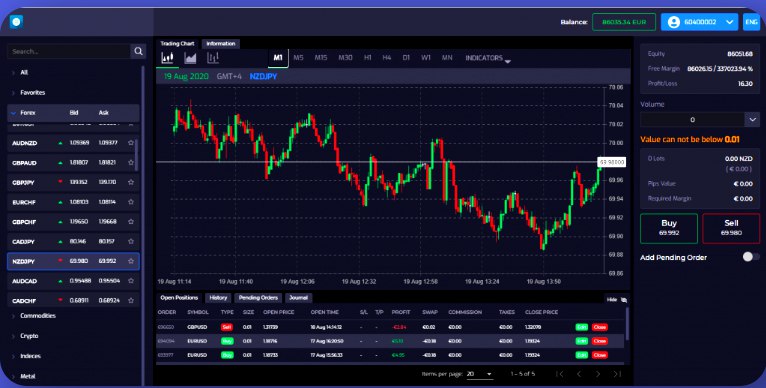Click the positions table scrollbar

(627, 323)
